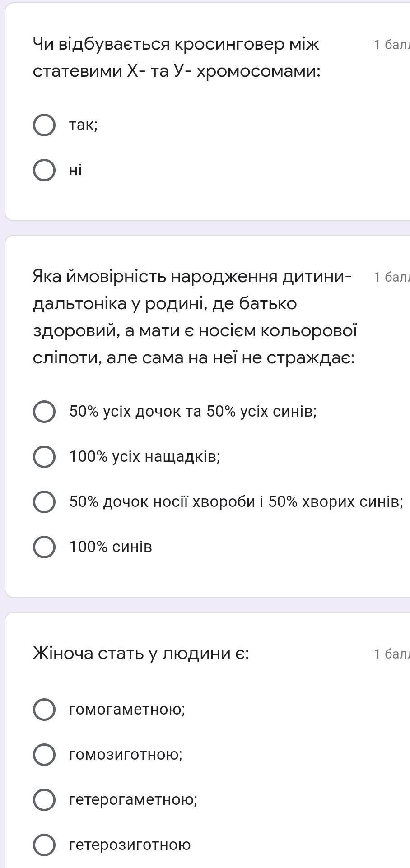410x868 pixels.
Task: Click the '100% усіх нащадків;' label text
Action: point(144,456)
